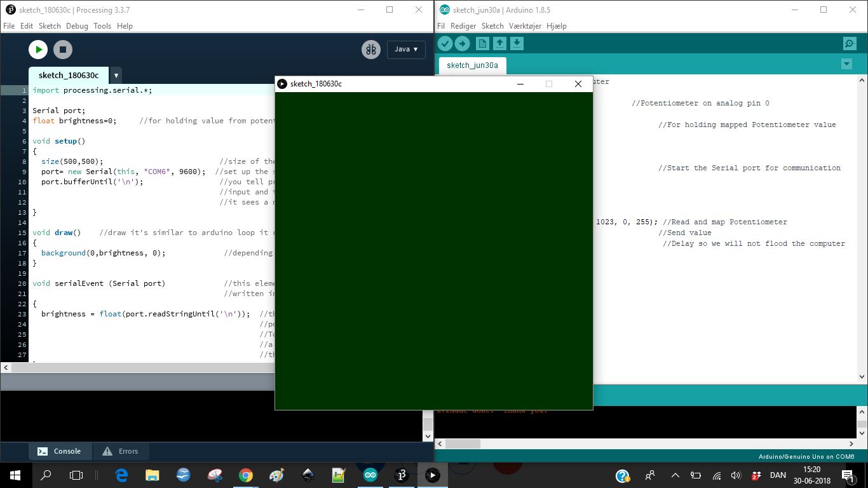The width and height of the screenshot is (868, 488).
Task: Switch to the Console tab in Processing
Action: point(60,451)
